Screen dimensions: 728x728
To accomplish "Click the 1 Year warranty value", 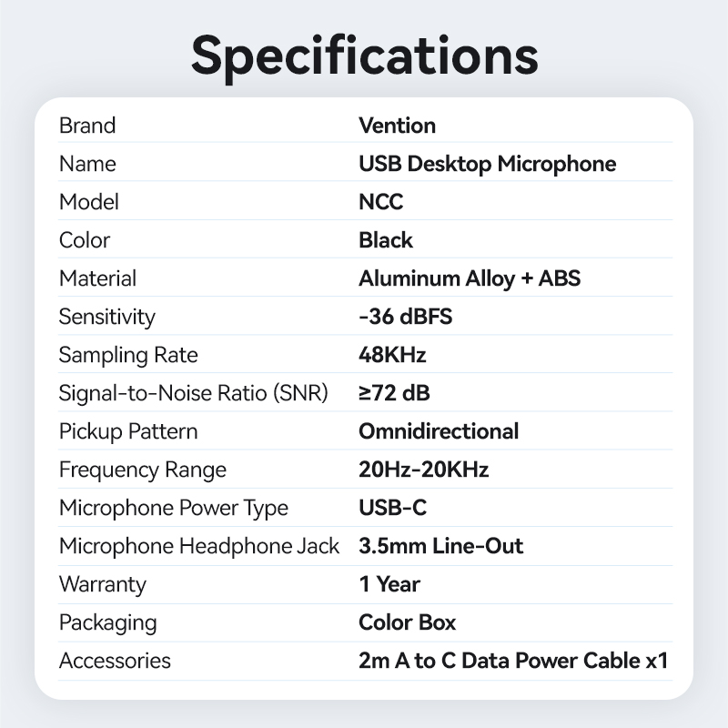I will point(389,584).
